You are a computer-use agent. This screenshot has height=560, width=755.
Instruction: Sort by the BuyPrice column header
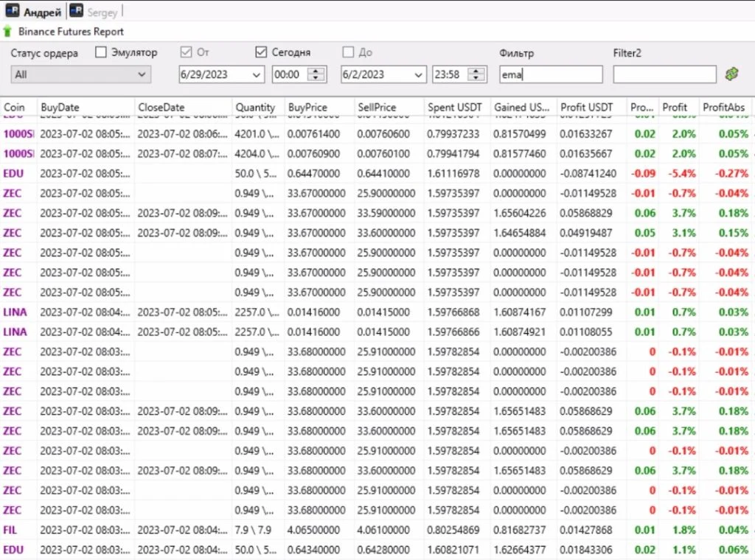pyautogui.click(x=319, y=107)
